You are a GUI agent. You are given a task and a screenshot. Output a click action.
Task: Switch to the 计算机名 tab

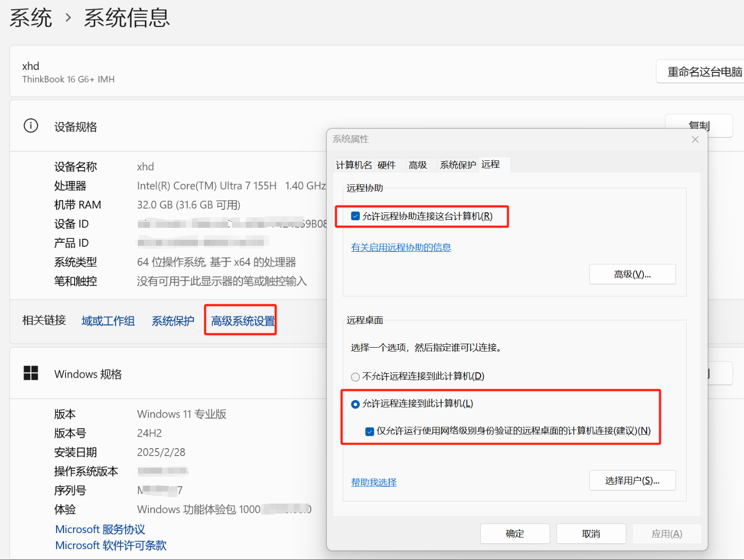[354, 165]
